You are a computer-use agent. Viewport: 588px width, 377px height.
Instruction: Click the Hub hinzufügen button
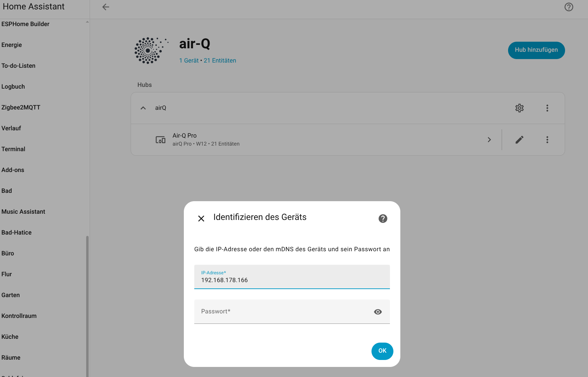coord(536,50)
